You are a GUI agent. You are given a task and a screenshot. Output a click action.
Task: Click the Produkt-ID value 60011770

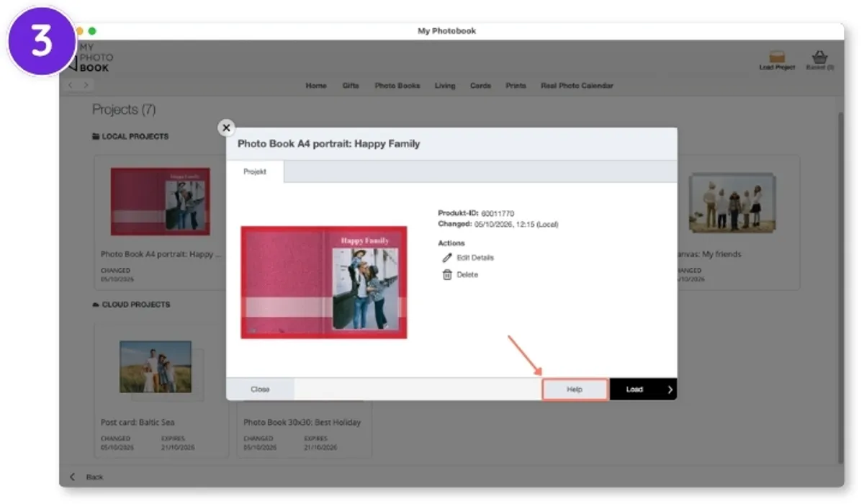click(498, 214)
